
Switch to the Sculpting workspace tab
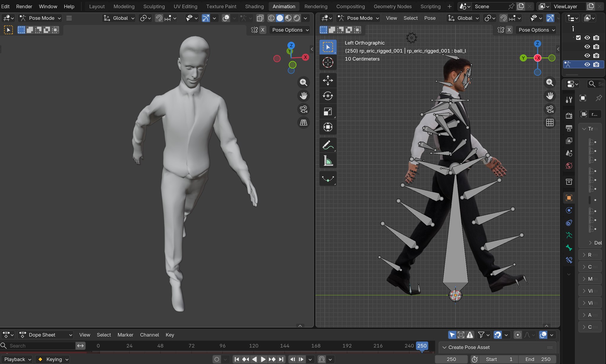pyautogui.click(x=154, y=6)
